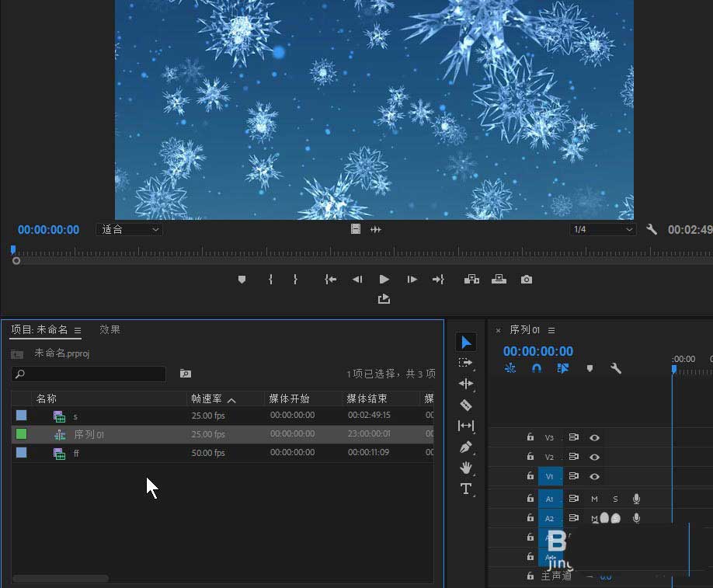Open the 项目: 未命名 panel menu
The width and height of the screenshot is (713, 588).
click(78, 330)
